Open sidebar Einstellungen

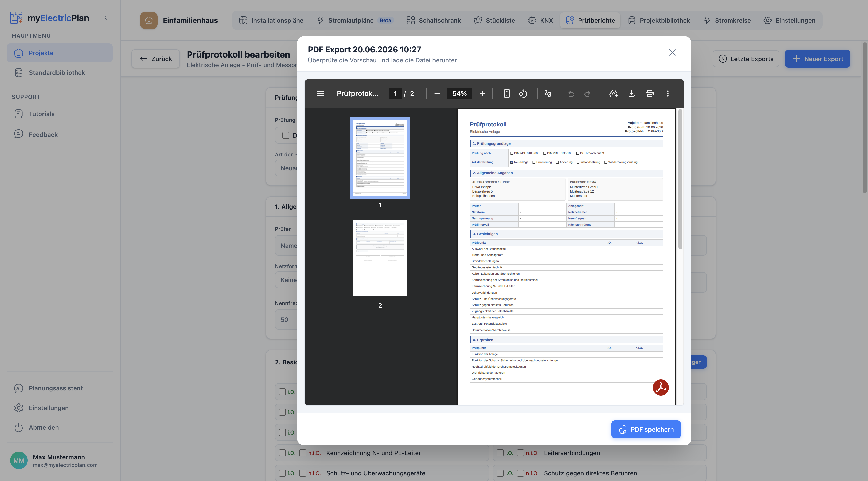pos(59,408)
